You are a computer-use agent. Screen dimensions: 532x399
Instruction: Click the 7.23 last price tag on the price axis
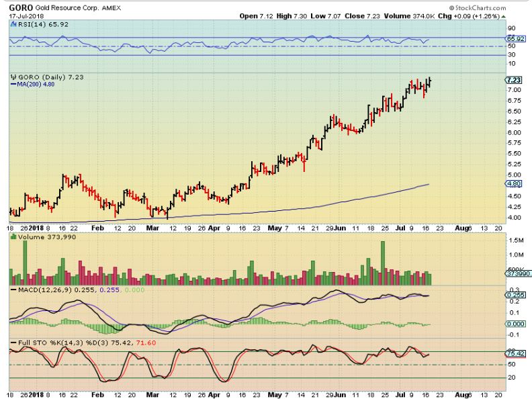tap(514, 80)
